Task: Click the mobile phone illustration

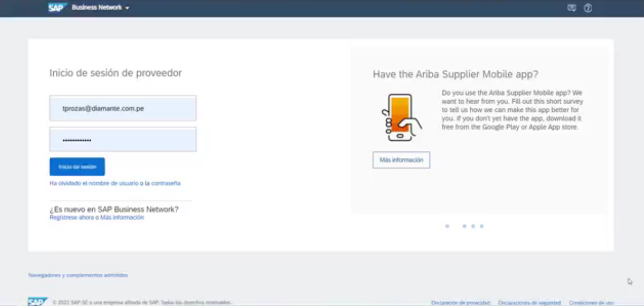Action: tap(401, 117)
